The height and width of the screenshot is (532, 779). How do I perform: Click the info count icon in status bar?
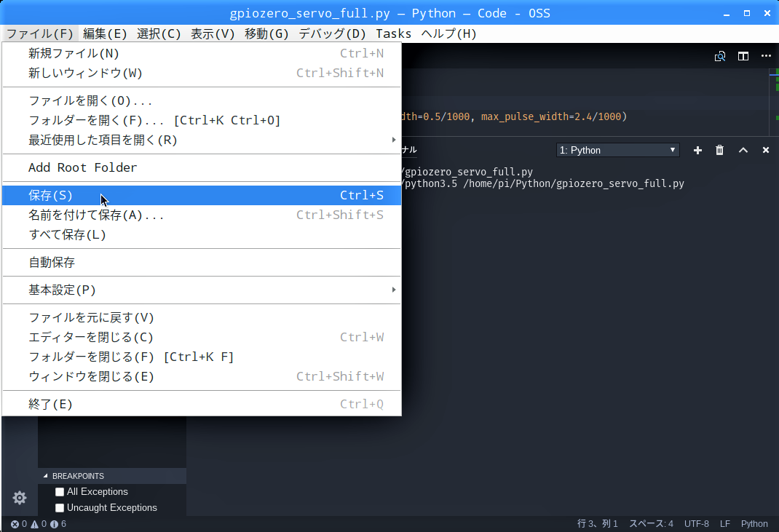click(x=58, y=524)
